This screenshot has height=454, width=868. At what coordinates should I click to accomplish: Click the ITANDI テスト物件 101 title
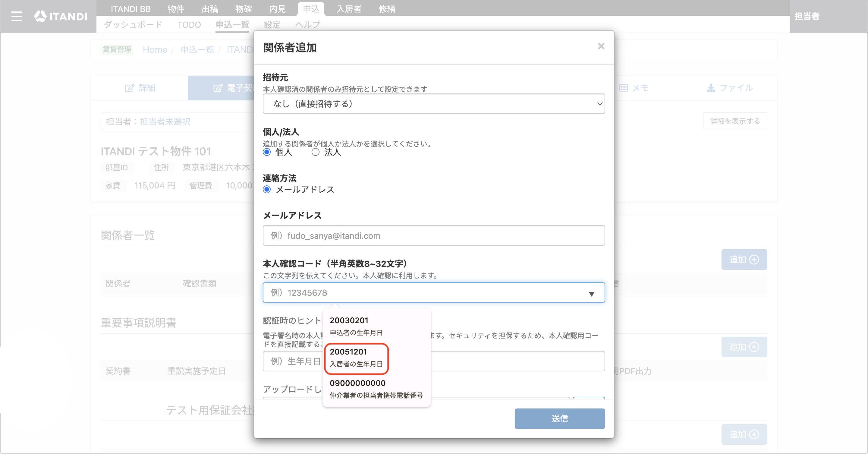tap(156, 151)
